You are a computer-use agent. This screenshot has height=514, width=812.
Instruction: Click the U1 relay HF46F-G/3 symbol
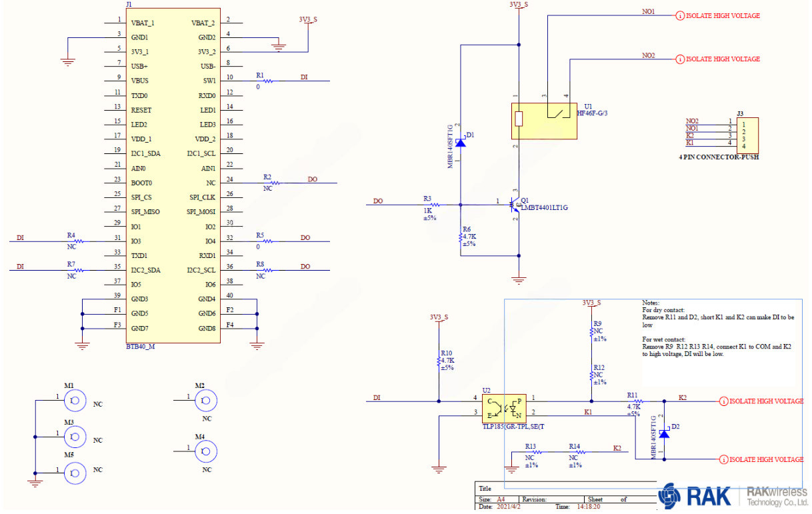click(x=543, y=121)
